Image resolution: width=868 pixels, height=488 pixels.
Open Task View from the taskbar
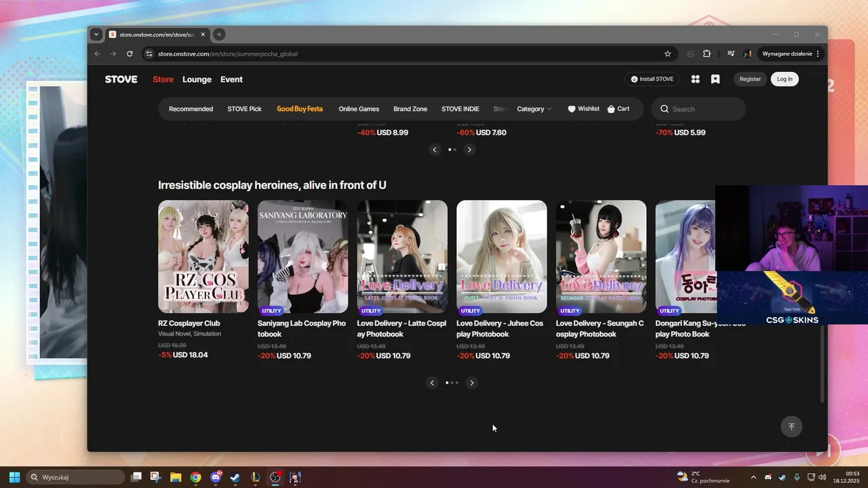(136, 477)
